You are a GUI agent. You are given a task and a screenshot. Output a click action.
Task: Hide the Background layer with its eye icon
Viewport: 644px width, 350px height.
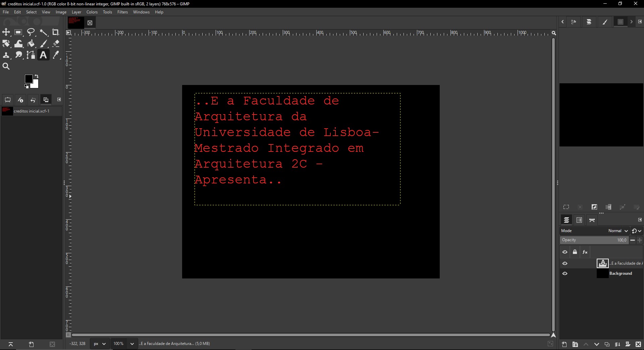coord(565,274)
